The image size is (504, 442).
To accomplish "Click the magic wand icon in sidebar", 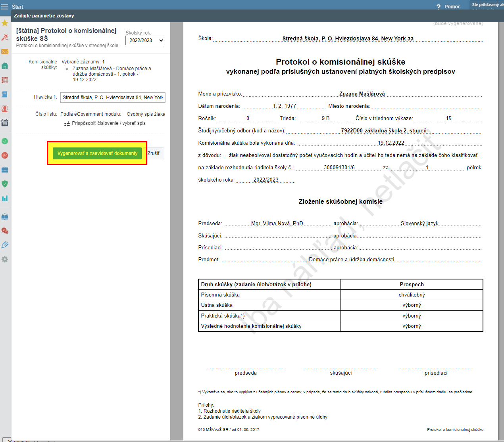I will [5, 37].
